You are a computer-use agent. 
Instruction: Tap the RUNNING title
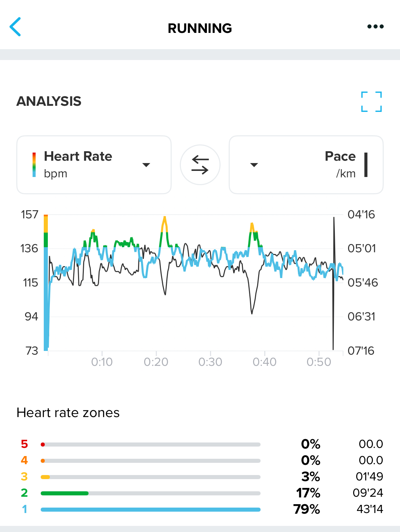coord(200,28)
